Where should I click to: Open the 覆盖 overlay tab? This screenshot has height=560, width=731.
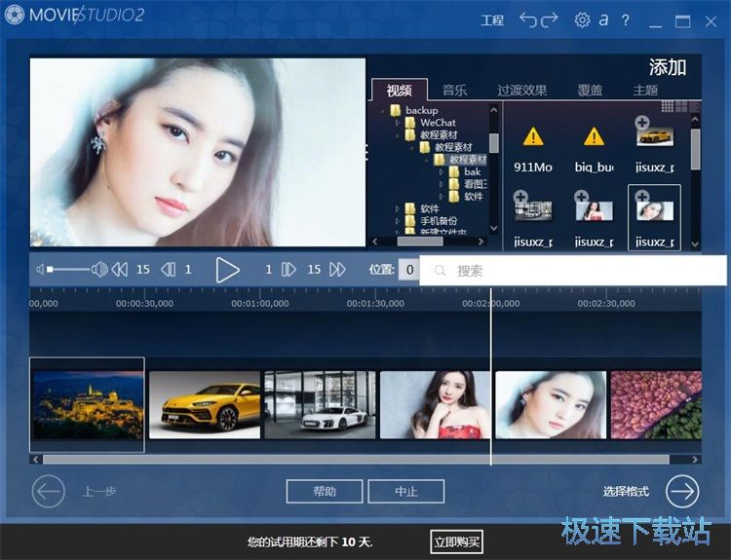tap(590, 90)
